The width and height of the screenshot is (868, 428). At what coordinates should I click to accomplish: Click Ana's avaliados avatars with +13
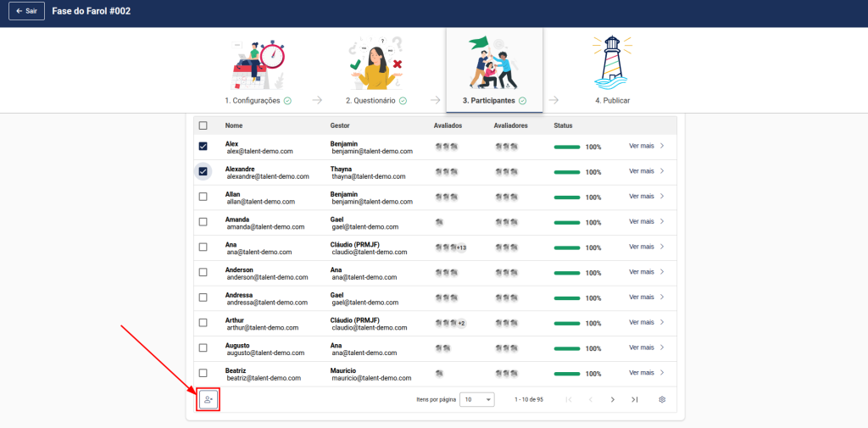pos(450,247)
